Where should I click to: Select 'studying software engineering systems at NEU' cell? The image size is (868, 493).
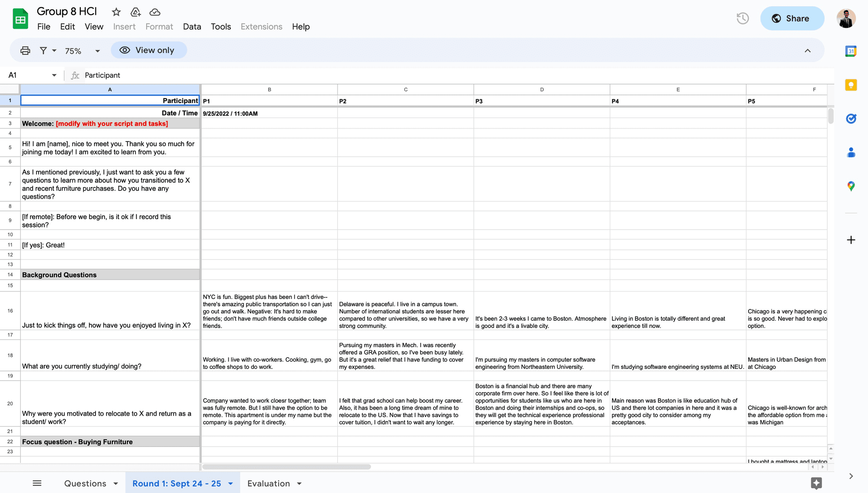[x=678, y=355]
